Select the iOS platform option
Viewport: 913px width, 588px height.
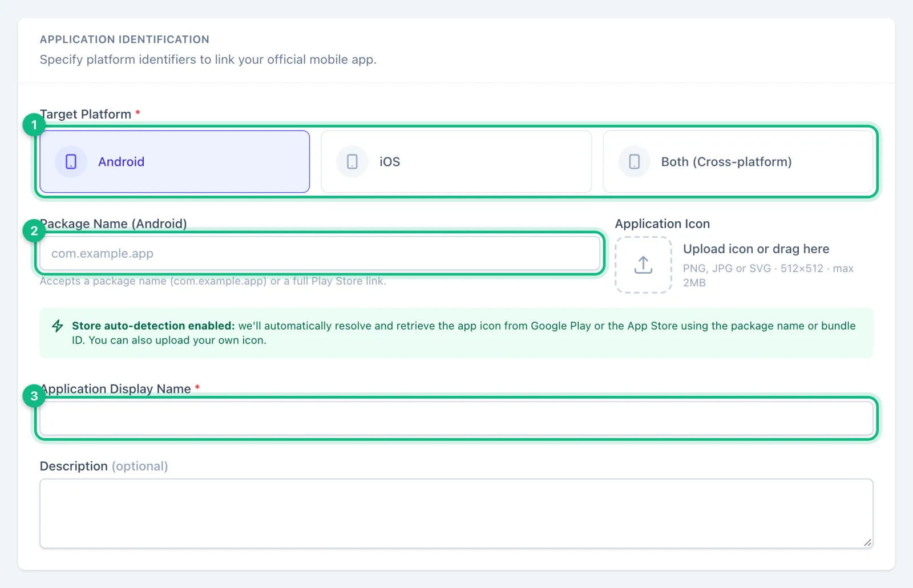[456, 161]
